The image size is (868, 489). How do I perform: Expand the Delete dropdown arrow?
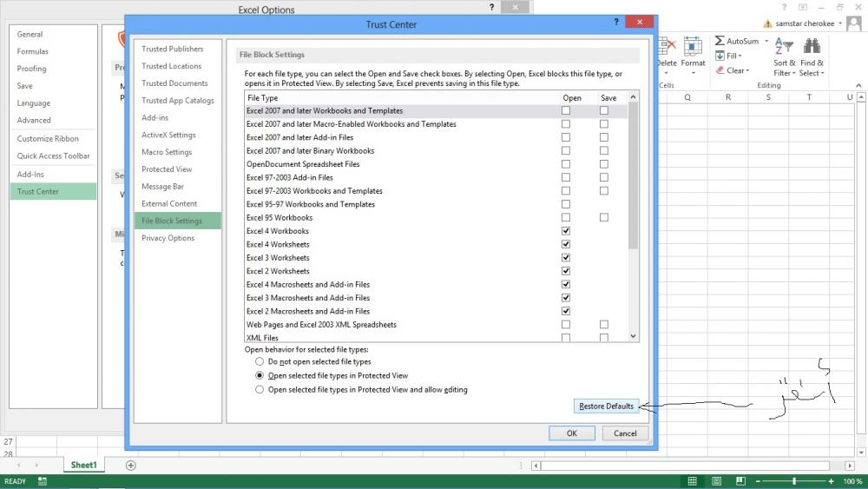667,73
